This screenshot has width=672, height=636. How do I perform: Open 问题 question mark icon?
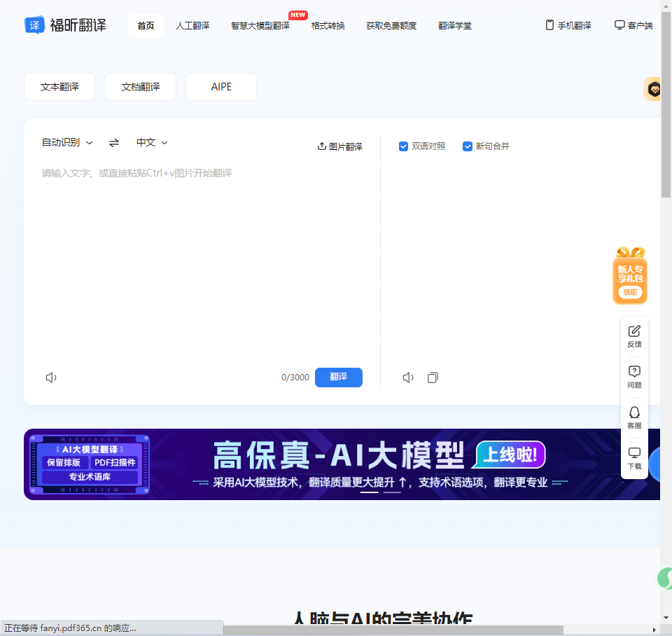pyautogui.click(x=634, y=371)
